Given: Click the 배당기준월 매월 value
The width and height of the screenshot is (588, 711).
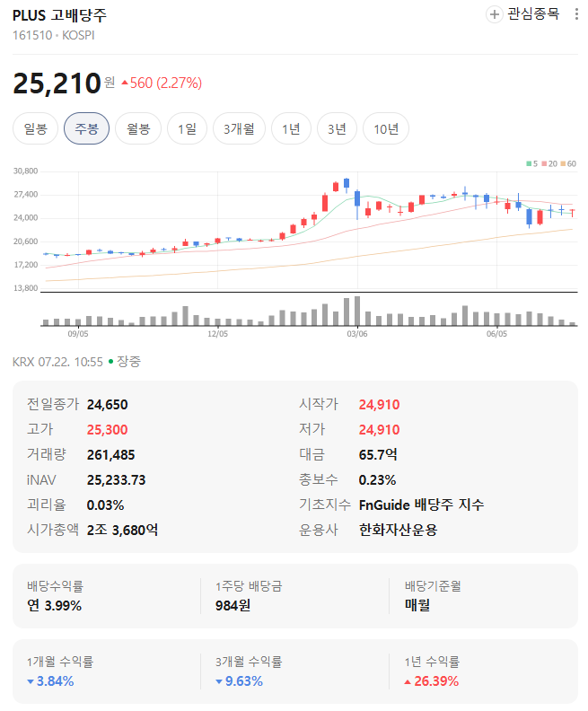Looking at the screenshot, I should (417, 605).
